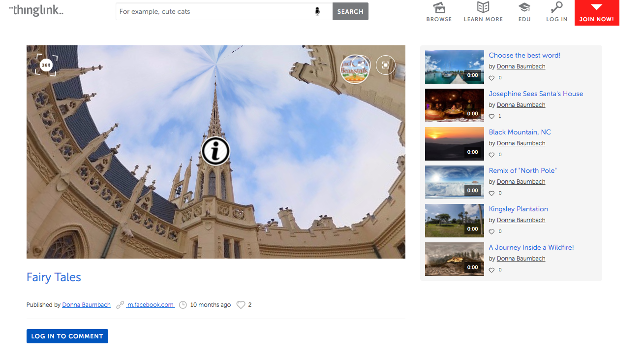
Task: Focus the search input field
Action: point(214,11)
